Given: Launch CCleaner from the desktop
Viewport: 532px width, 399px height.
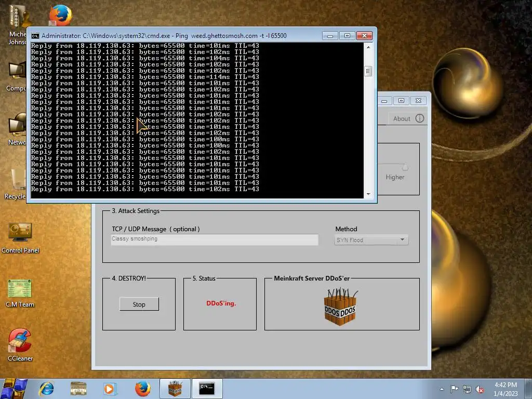Looking at the screenshot, I should [x=20, y=345].
